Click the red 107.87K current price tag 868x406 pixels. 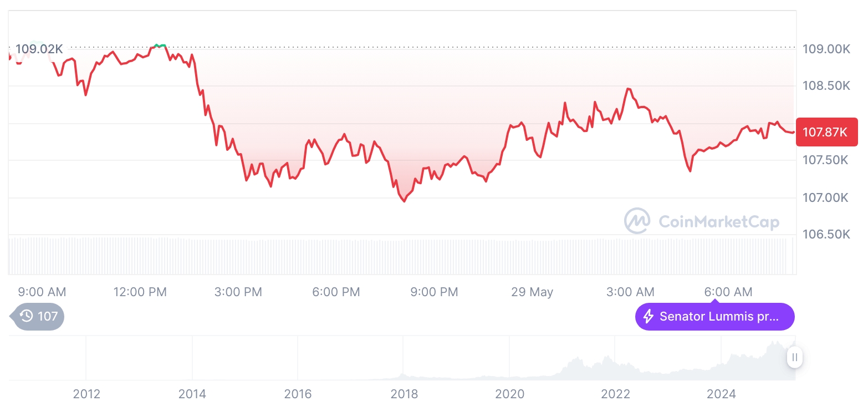coord(826,132)
